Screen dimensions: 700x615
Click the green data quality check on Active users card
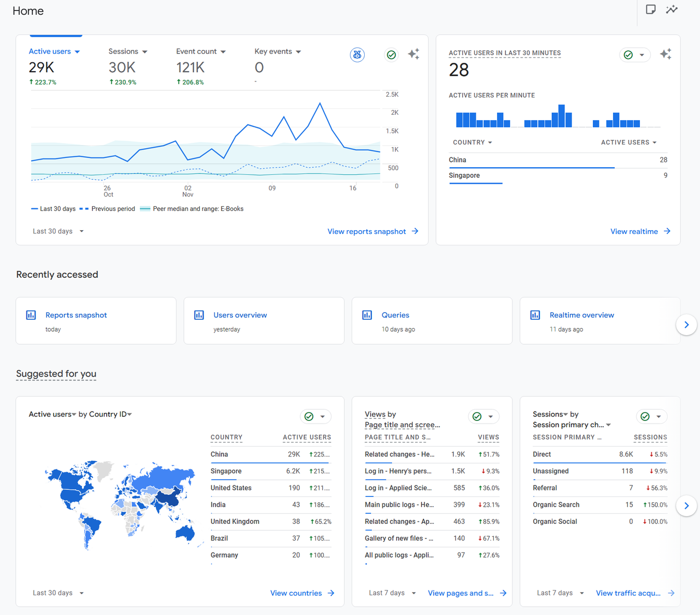coord(391,55)
